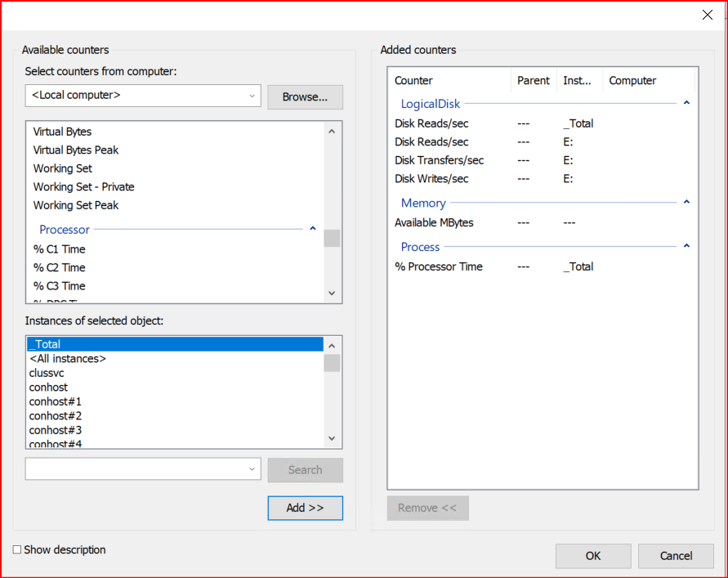Collapse the Processor counter category
The height and width of the screenshot is (578, 728).
pos(312,229)
